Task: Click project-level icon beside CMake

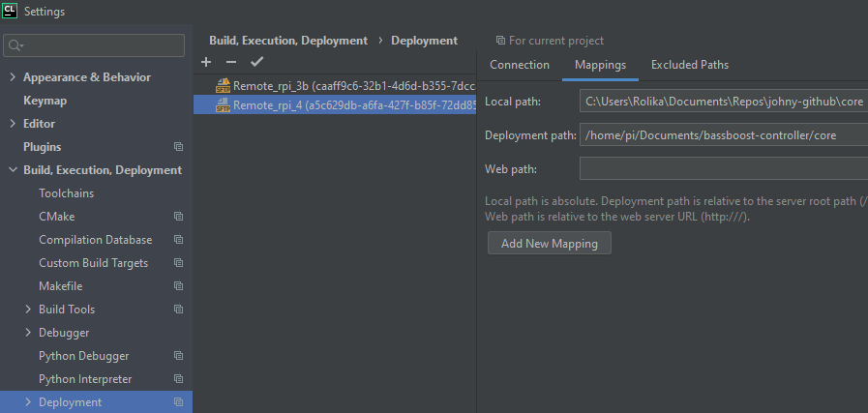Action: [x=178, y=217]
